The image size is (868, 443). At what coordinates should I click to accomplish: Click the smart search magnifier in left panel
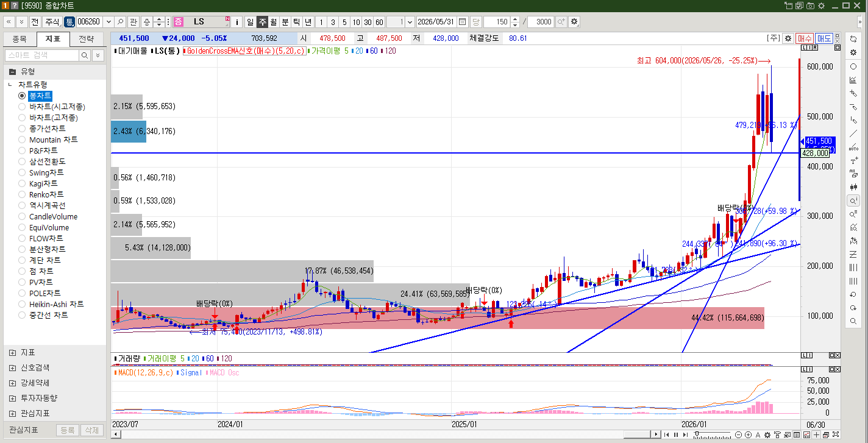[x=85, y=55]
